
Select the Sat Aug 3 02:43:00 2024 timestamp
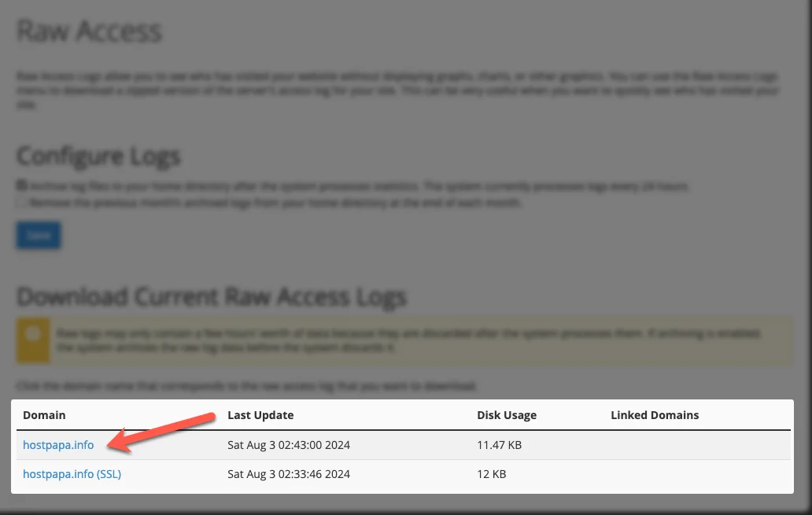pos(289,445)
